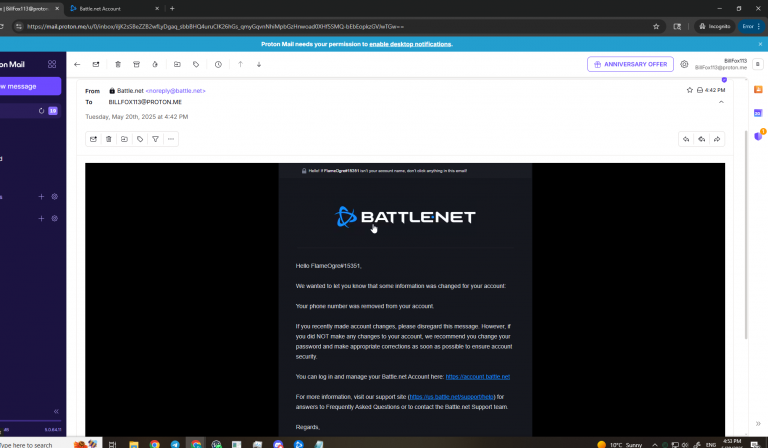Screen dimensions: 768x448
Task: Open Label as in the message action bar
Action: coord(140,139)
